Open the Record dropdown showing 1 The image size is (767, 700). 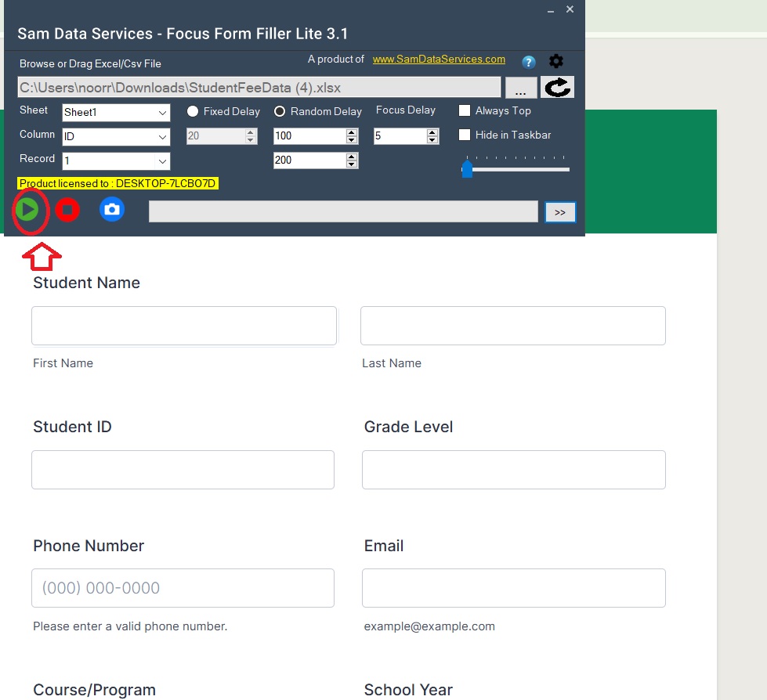pos(117,161)
